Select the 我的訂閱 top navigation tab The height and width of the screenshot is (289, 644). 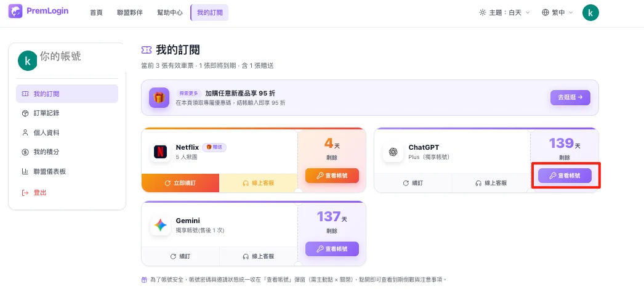coord(209,13)
